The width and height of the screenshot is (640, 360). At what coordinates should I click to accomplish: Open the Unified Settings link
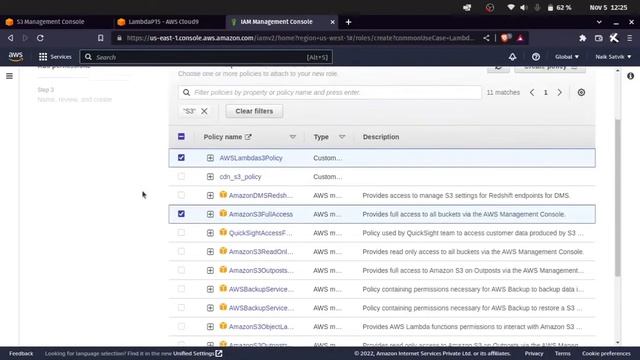pos(193,353)
